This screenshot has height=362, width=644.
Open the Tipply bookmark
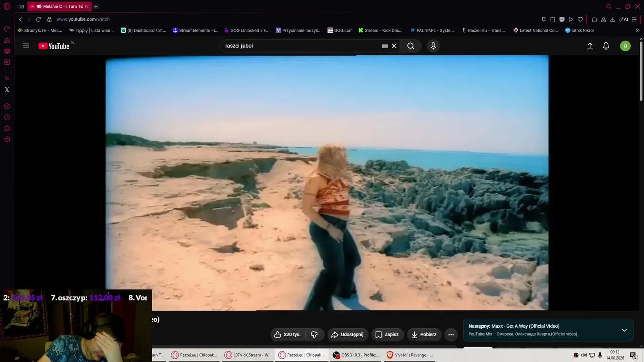[92, 30]
